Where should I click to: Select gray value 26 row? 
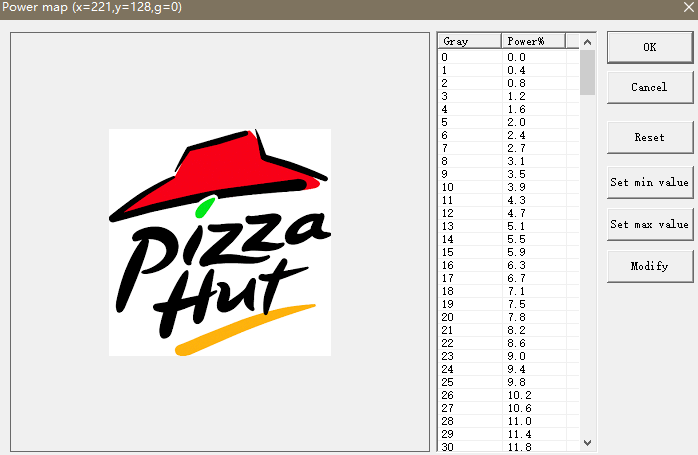(x=509, y=395)
